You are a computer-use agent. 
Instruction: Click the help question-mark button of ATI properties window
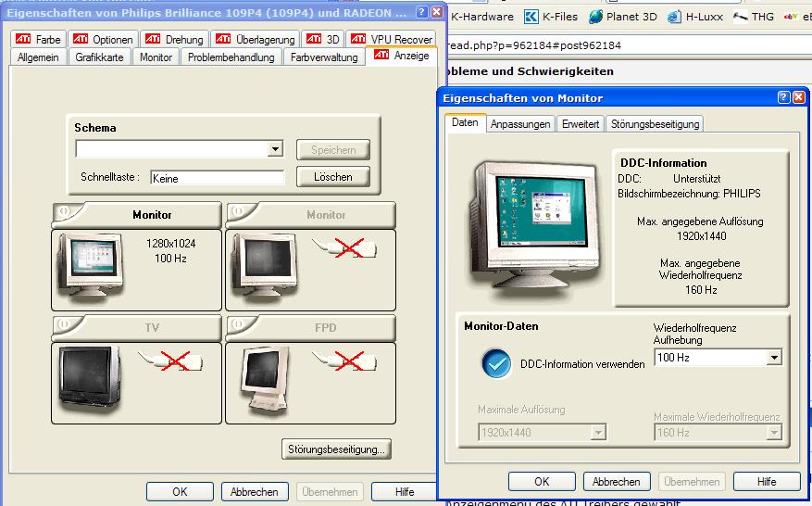click(x=422, y=12)
